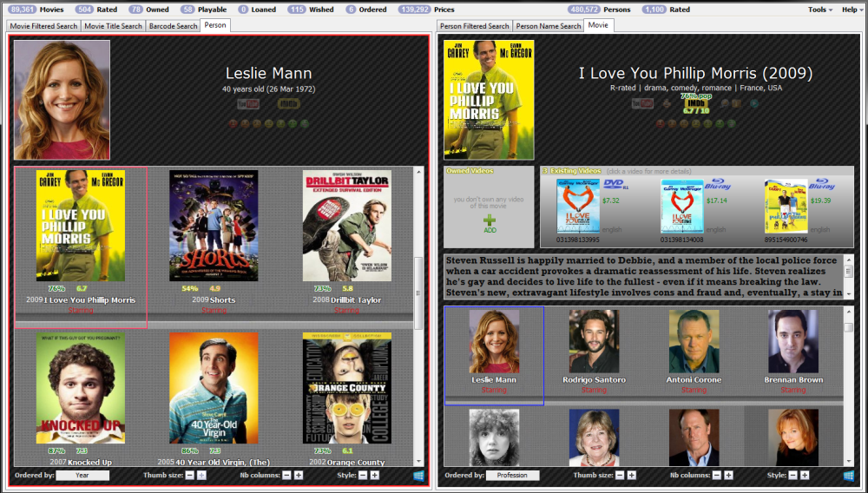Open the Tools menu

tap(820, 10)
